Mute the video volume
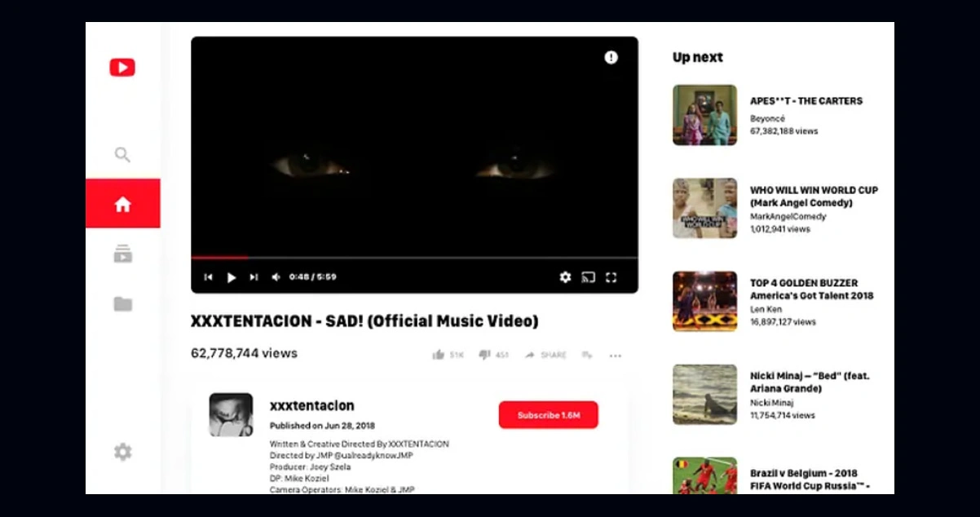This screenshot has width=980, height=517. click(x=276, y=277)
